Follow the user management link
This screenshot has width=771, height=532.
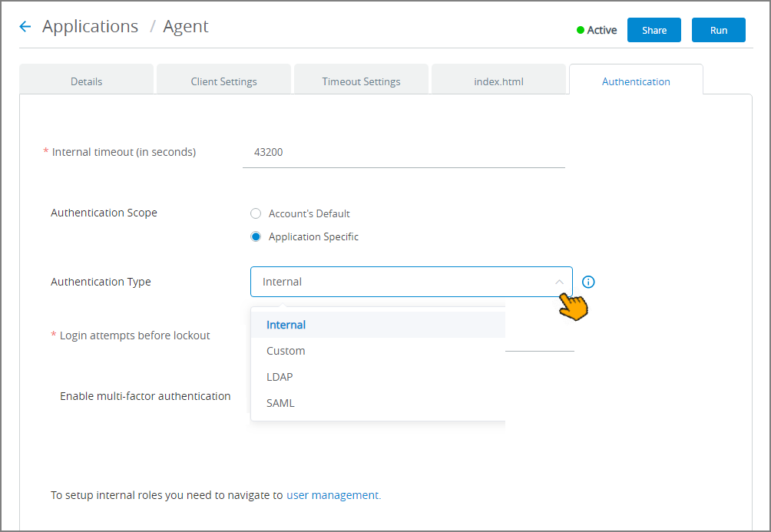click(333, 495)
